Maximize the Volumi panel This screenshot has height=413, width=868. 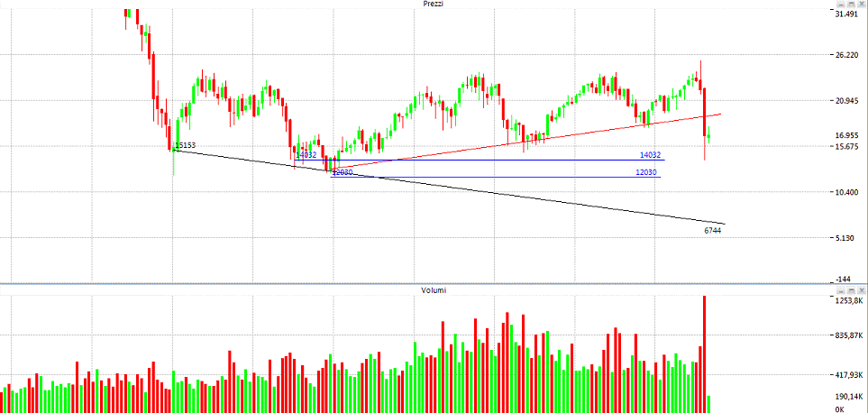click(x=852, y=290)
